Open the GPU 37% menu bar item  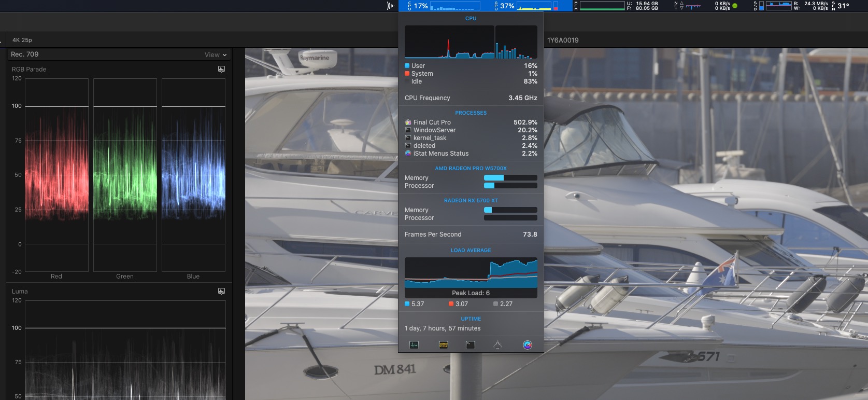click(527, 6)
